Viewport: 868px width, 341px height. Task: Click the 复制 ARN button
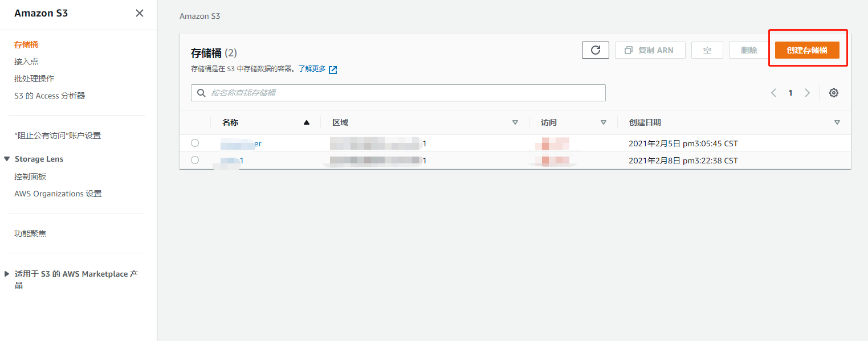click(650, 50)
